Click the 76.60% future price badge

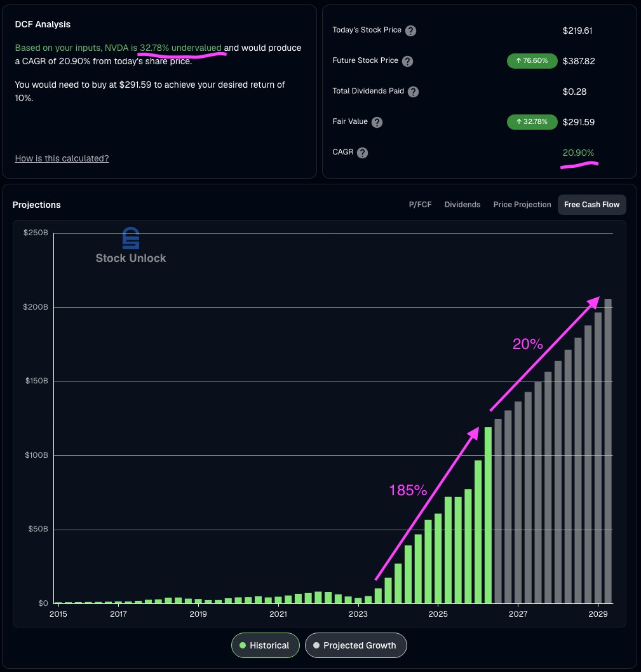pos(532,61)
